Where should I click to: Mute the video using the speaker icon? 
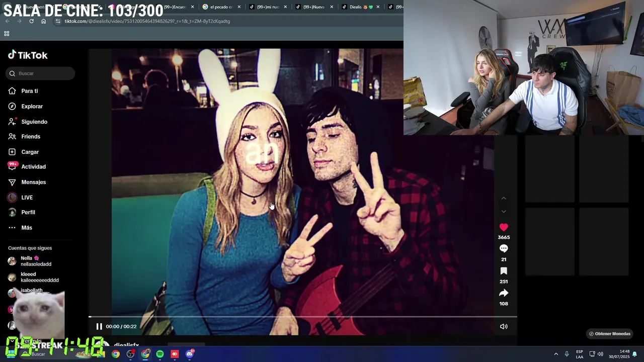click(504, 326)
